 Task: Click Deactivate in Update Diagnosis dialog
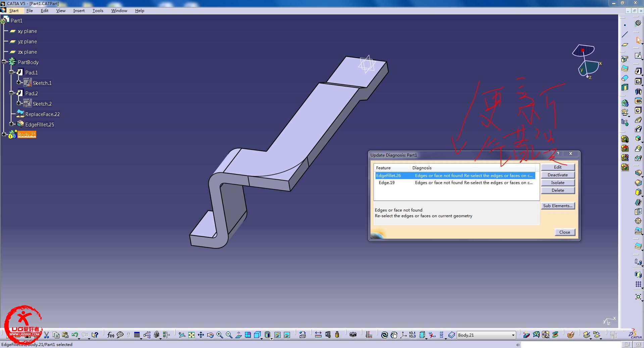[558, 175]
